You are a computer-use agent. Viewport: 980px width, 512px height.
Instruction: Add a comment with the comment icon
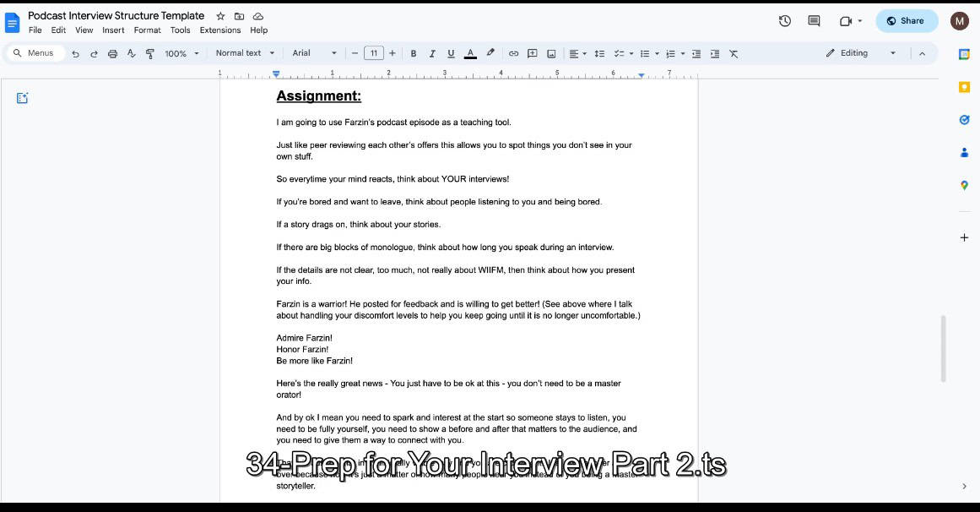pyautogui.click(x=532, y=52)
